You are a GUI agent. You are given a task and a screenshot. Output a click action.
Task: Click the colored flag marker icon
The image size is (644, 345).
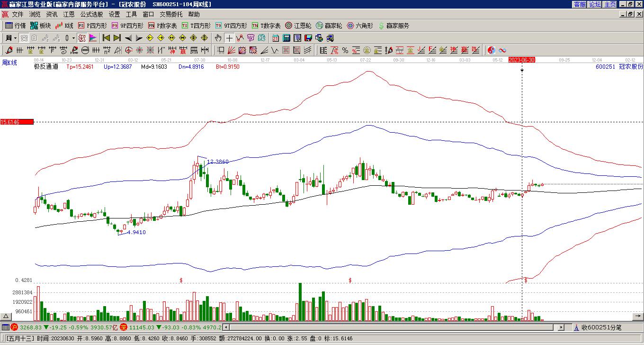click(93, 38)
